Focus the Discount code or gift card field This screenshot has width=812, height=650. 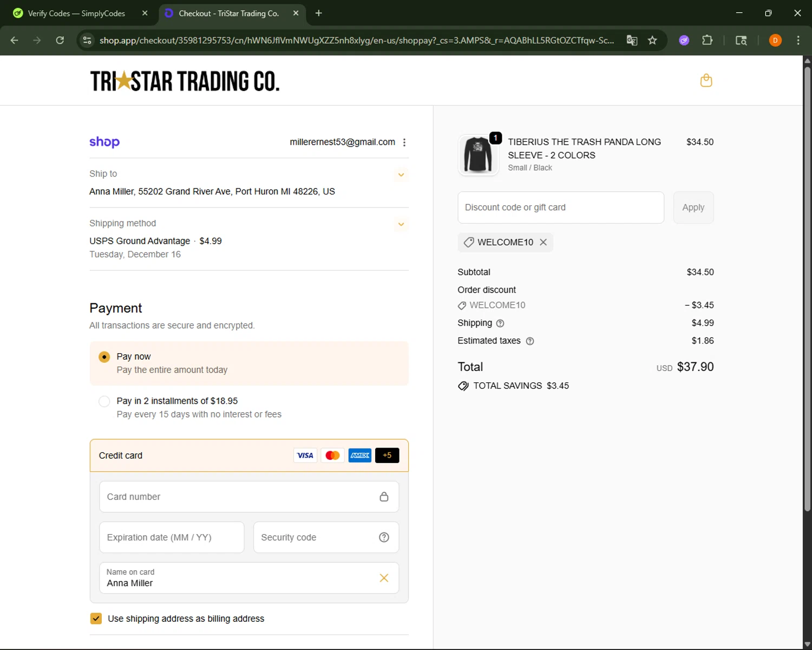pyautogui.click(x=561, y=207)
